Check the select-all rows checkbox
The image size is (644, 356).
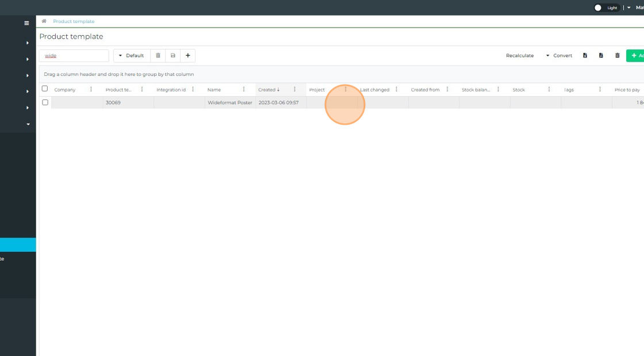pos(45,89)
